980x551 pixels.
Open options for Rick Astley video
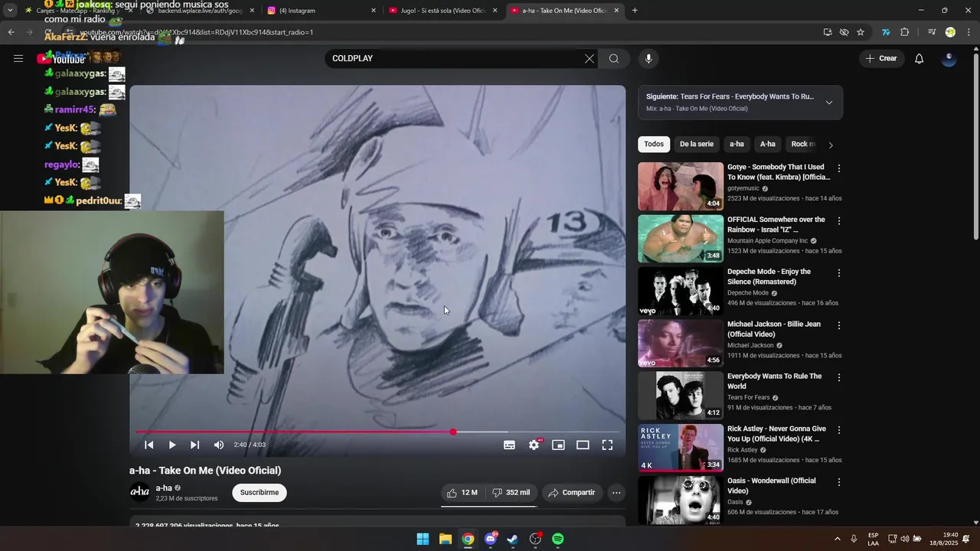coord(838,430)
